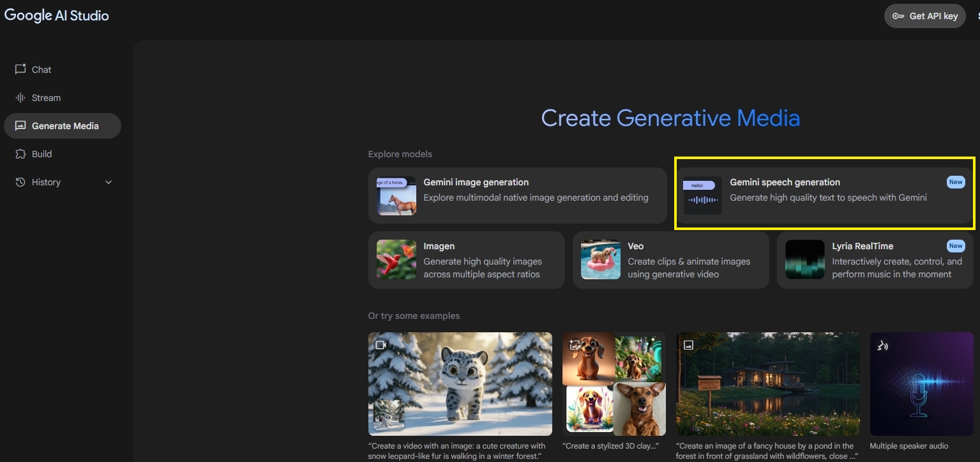Click 'Interactively create, control' Lyria description
The image size is (980, 462).
click(x=897, y=268)
